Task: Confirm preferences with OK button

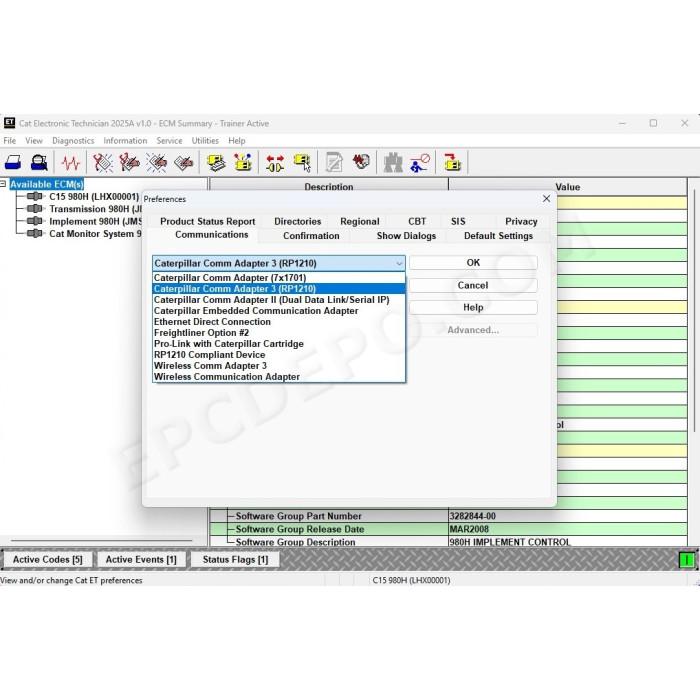Action: click(473, 262)
